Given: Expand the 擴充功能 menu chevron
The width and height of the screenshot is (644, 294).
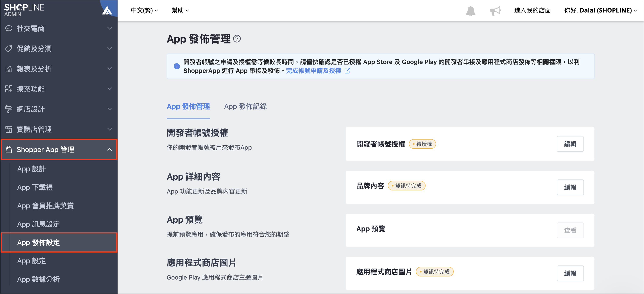Looking at the screenshot, I should pyautogui.click(x=109, y=89).
